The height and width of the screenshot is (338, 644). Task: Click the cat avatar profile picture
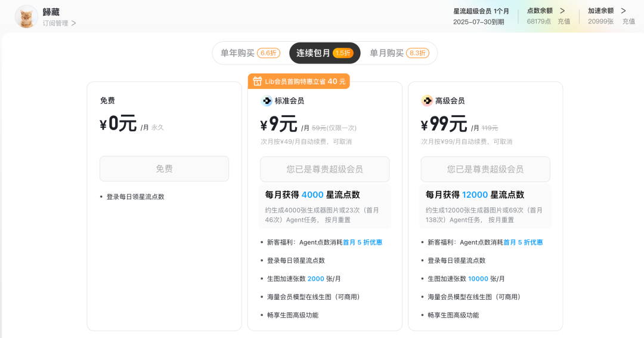click(x=26, y=17)
